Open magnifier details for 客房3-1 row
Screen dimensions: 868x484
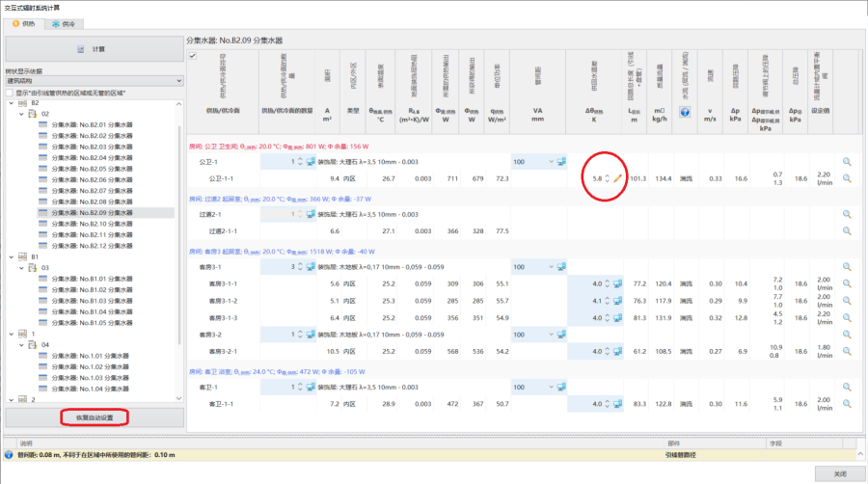847,267
